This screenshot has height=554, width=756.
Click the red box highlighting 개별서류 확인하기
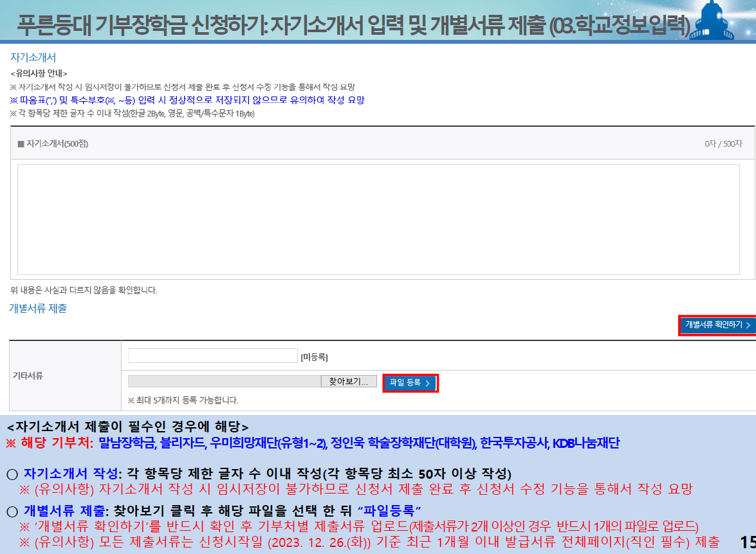(x=716, y=326)
